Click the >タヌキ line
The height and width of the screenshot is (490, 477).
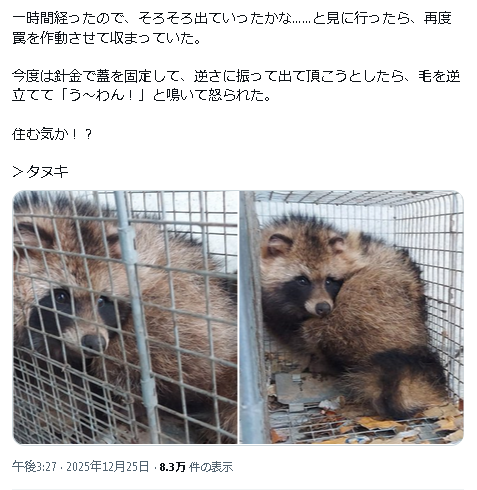click(40, 172)
